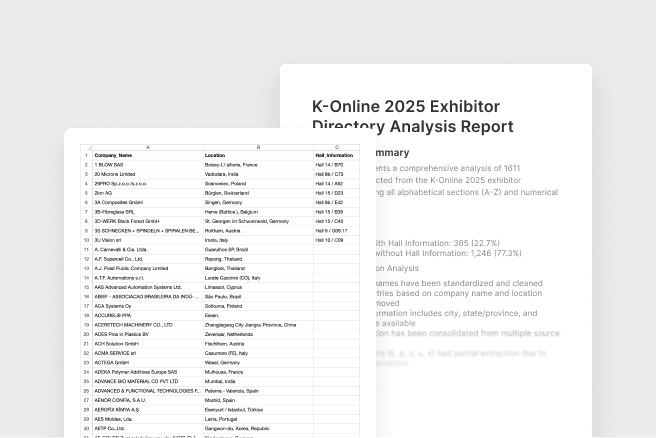The width and height of the screenshot is (656, 438).
Task: Select the location cell 'Mulhouse, France'
Action: (258, 372)
